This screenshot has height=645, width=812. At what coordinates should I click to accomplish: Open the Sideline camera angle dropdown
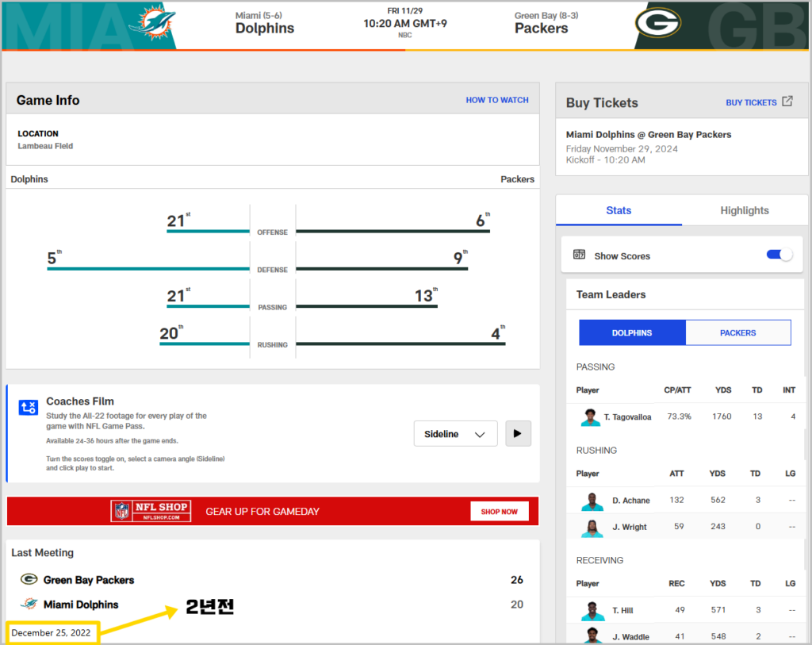click(x=455, y=434)
